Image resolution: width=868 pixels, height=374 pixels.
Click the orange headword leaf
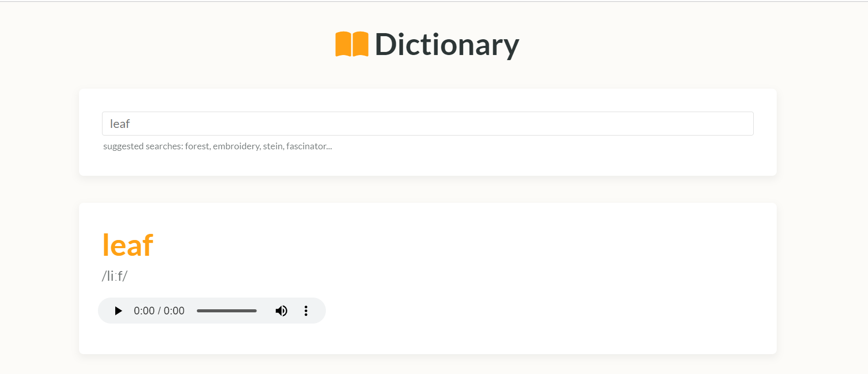[127, 245]
